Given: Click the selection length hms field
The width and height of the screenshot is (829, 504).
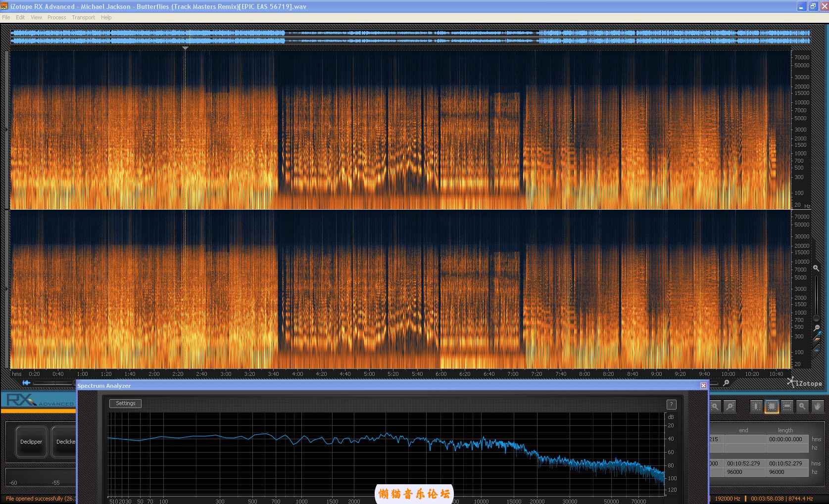Looking at the screenshot, I should pos(788,439).
